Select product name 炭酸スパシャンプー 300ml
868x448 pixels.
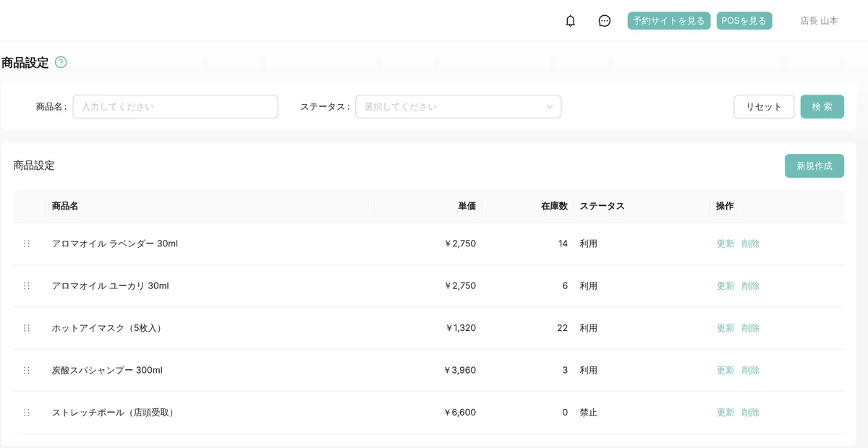107,370
